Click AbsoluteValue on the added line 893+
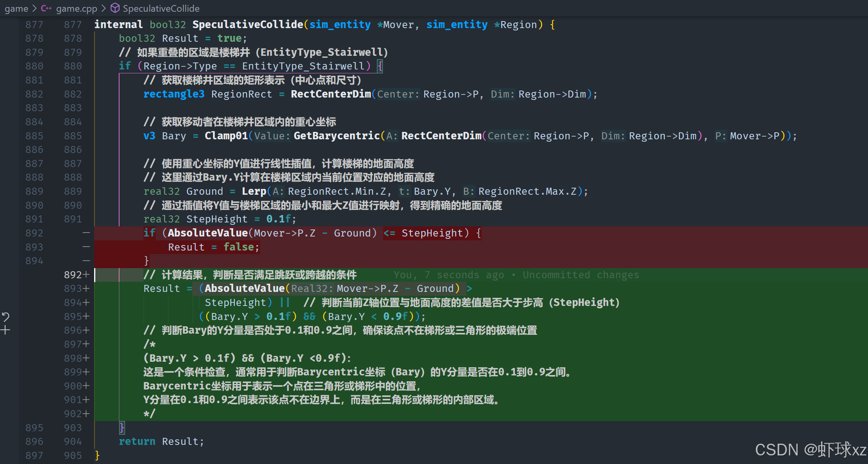Image resolution: width=868 pixels, height=464 pixels. point(245,288)
